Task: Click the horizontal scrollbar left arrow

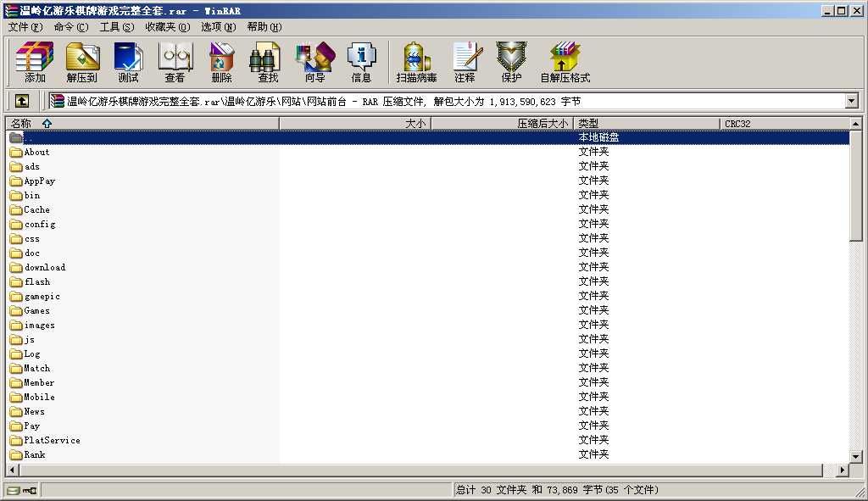Action: 13,470
